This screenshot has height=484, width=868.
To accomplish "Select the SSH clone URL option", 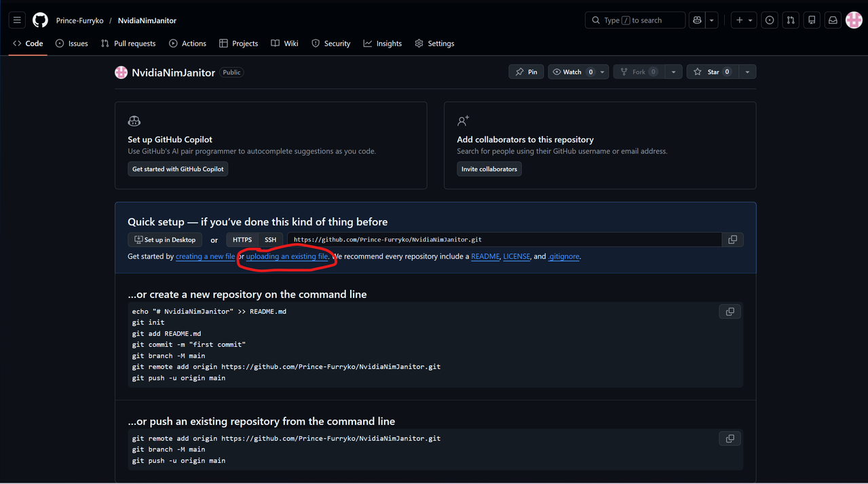I will (x=271, y=240).
